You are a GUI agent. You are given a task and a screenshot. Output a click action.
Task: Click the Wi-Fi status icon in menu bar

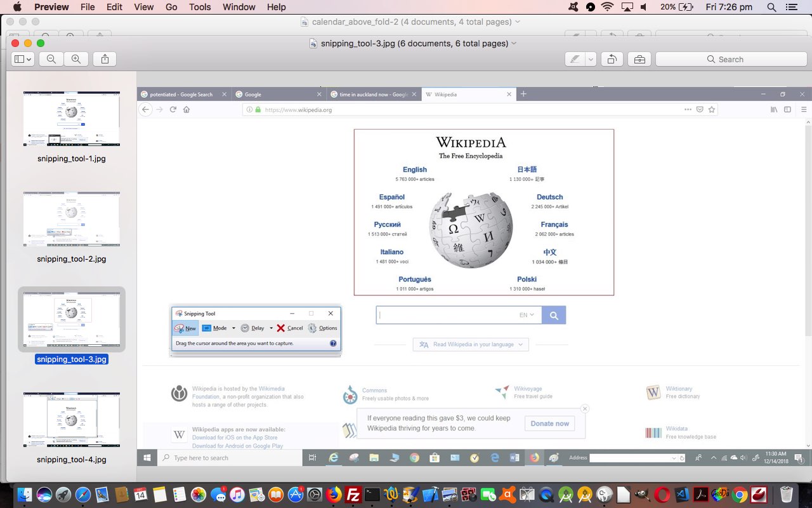pyautogui.click(x=608, y=7)
